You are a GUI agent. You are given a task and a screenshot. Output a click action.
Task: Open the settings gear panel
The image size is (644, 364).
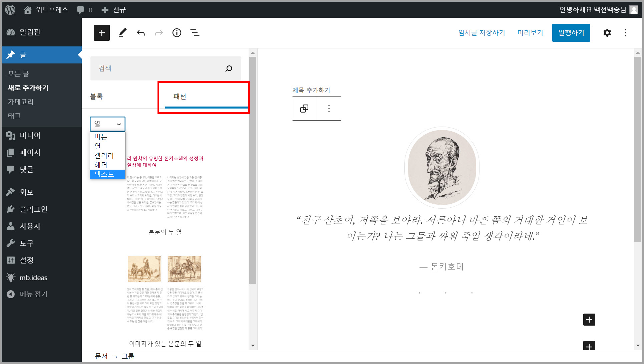pos(607,33)
